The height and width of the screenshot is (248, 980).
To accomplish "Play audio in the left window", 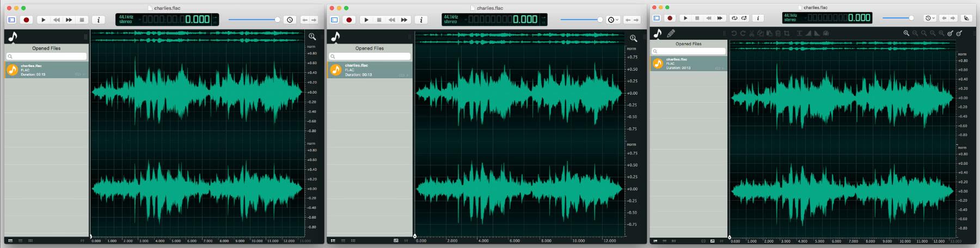I will tap(44, 20).
